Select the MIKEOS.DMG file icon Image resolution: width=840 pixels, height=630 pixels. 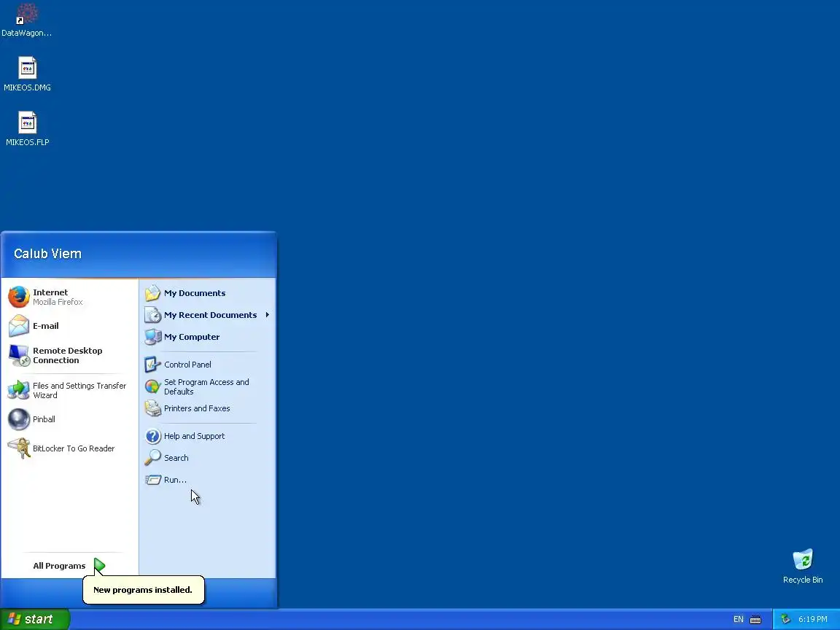pos(27,68)
